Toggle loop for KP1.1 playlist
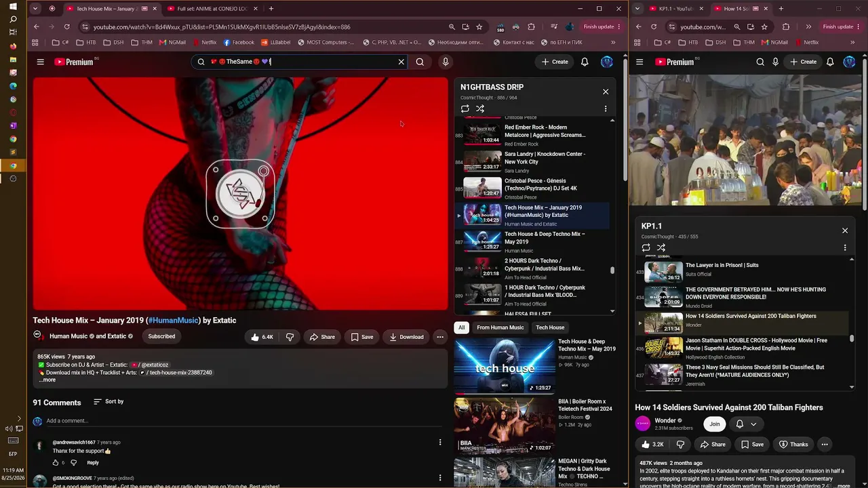 click(646, 247)
